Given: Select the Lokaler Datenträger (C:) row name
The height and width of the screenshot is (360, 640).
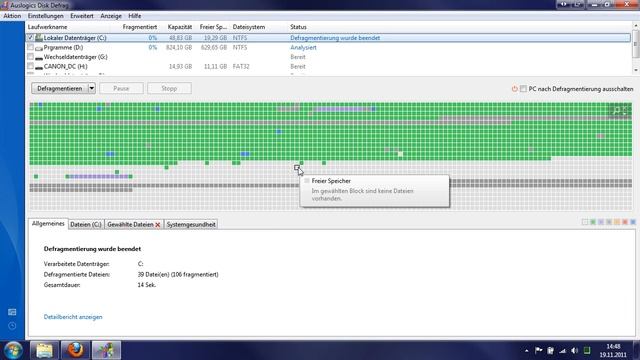Looking at the screenshot, I should point(75,38).
